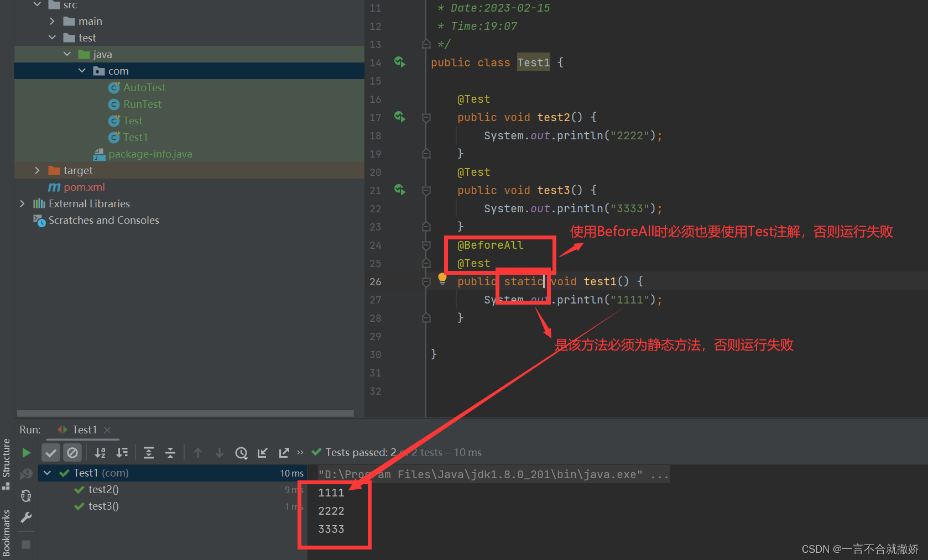The height and width of the screenshot is (560, 928).
Task: Show more run toolbar actions chevron
Action: coord(300,452)
